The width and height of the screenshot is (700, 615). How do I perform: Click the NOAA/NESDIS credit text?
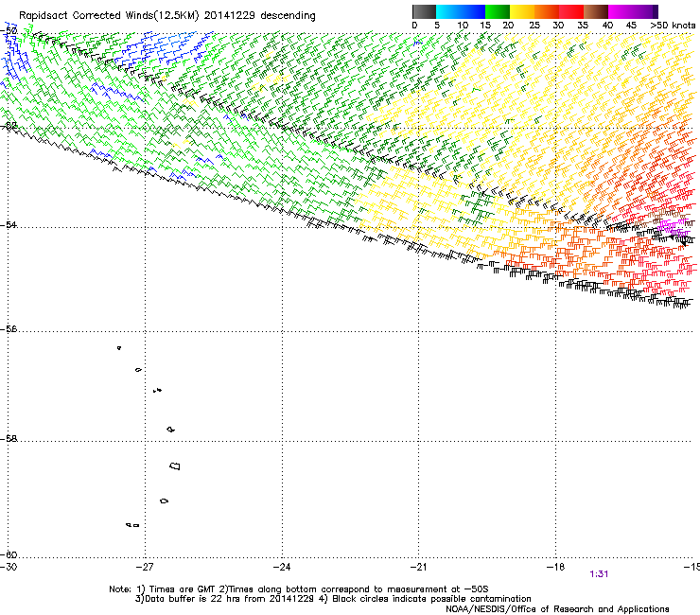pos(557,609)
